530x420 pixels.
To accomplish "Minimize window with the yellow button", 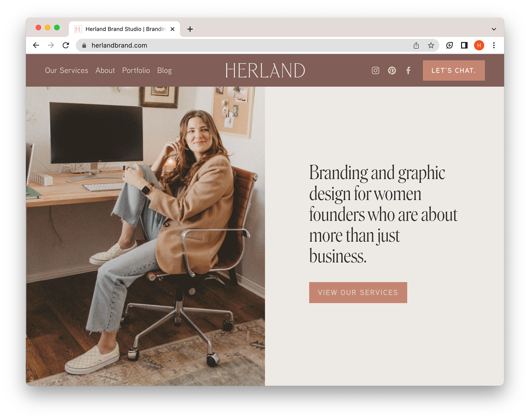I will [x=48, y=28].
